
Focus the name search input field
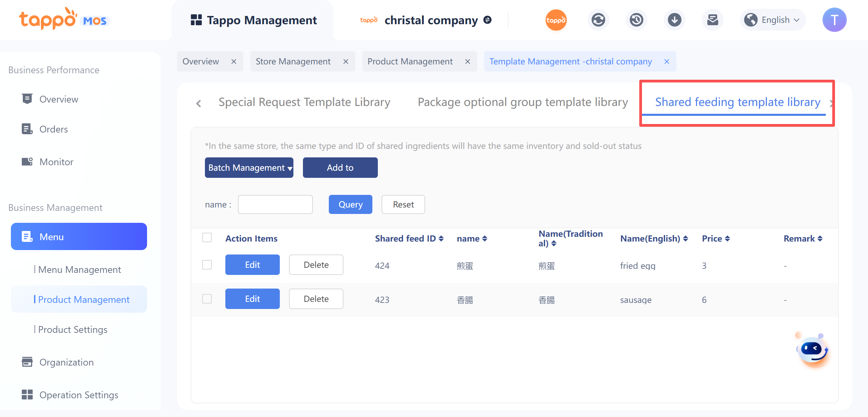coord(275,204)
